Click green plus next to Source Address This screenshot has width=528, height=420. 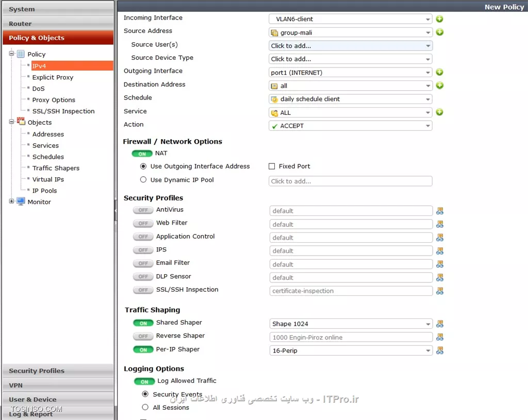pyautogui.click(x=439, y=32)
